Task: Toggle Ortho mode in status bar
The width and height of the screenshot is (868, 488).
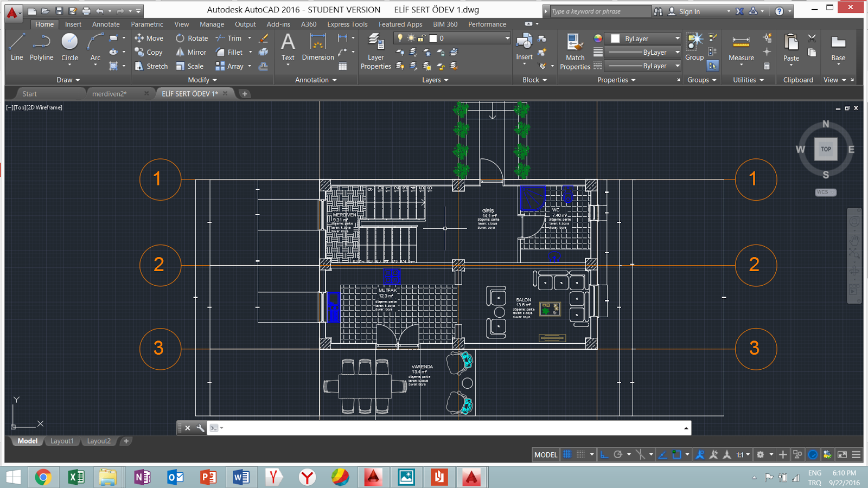Action: (604, 454)
